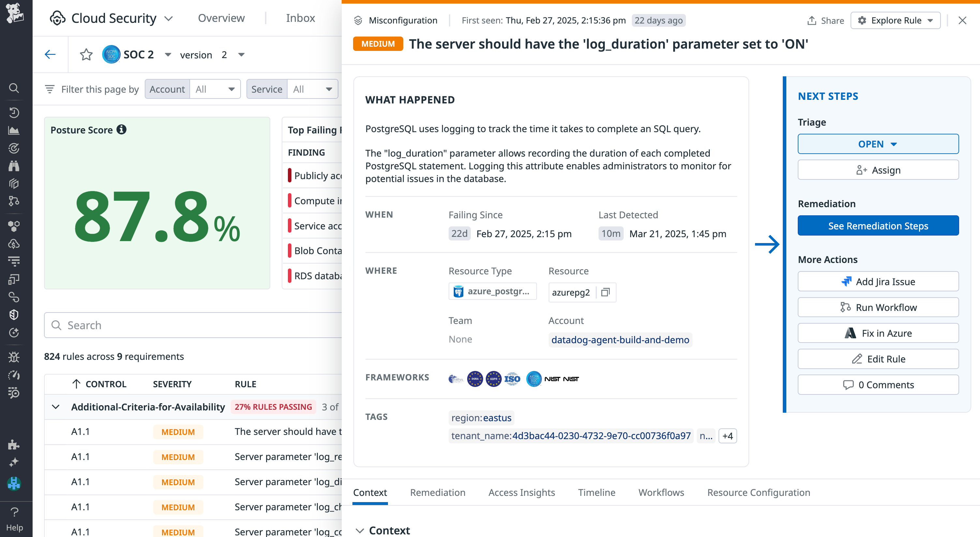Click the Cloud Cost sidebar icon
Screen dimensions: 980x537
[14, 244]
